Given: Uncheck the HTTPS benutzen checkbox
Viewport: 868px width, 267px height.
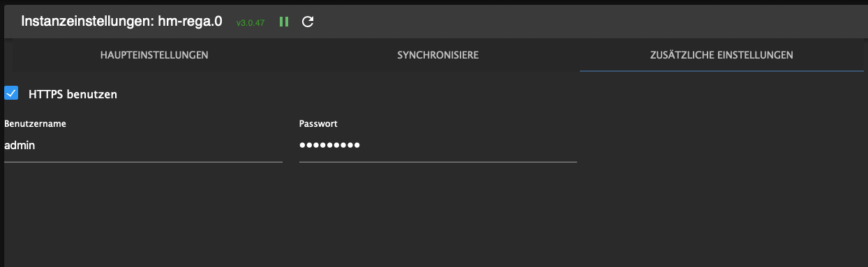Looking at the screenshot, I should [11, 93].
